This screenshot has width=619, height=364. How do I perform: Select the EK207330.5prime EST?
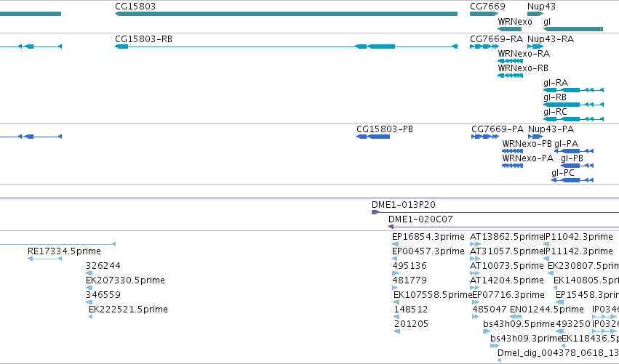(89, 288)
